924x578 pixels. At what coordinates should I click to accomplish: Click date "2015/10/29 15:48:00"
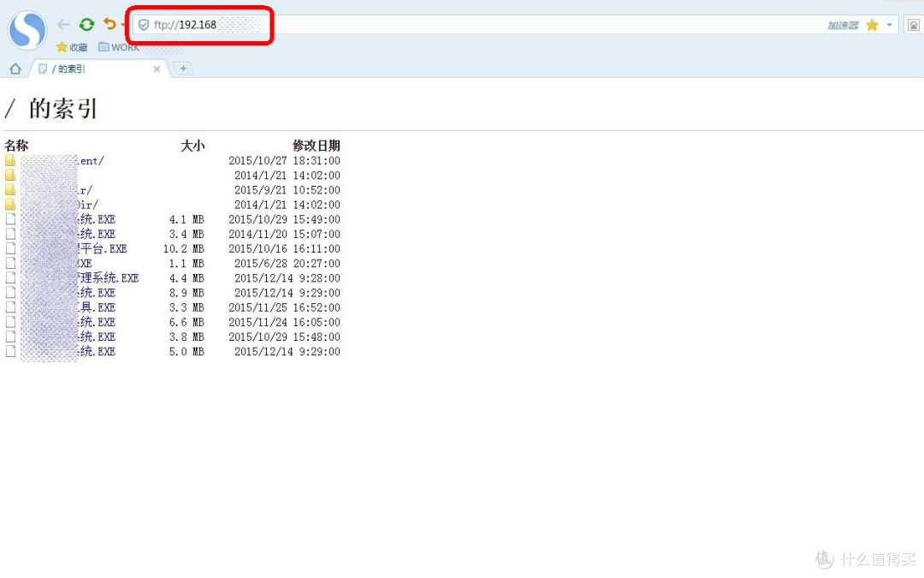coord(284,337)
